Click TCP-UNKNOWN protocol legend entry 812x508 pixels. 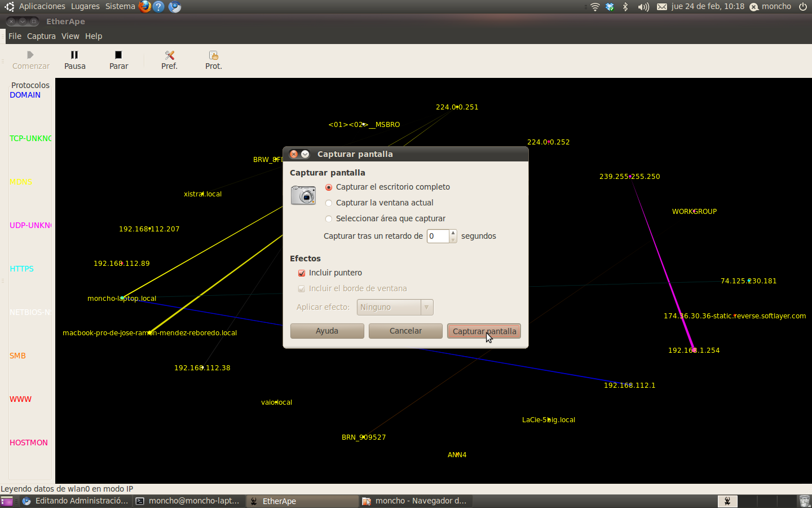point(30,138)
